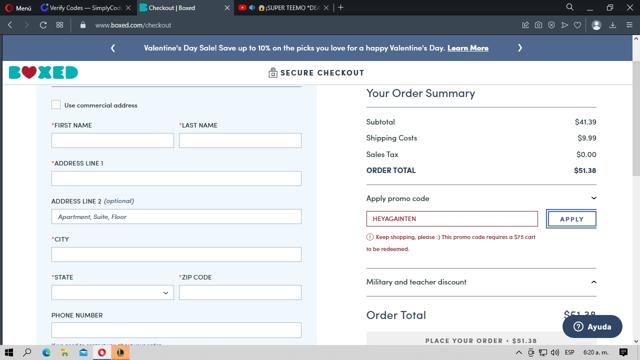
Task: Go forward to the next page
Action: (27, 25)
